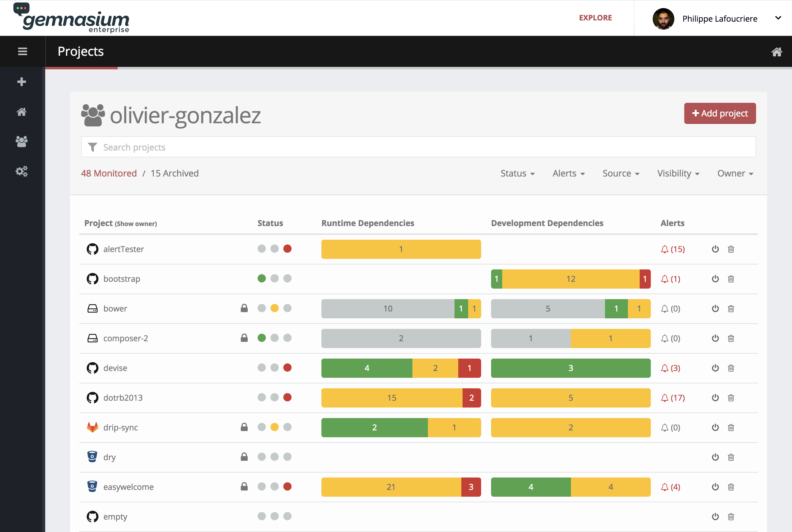This screenshot has width=792, height=532.
Task: Focus the Search projects field
Action: click(x=418, y=147)
